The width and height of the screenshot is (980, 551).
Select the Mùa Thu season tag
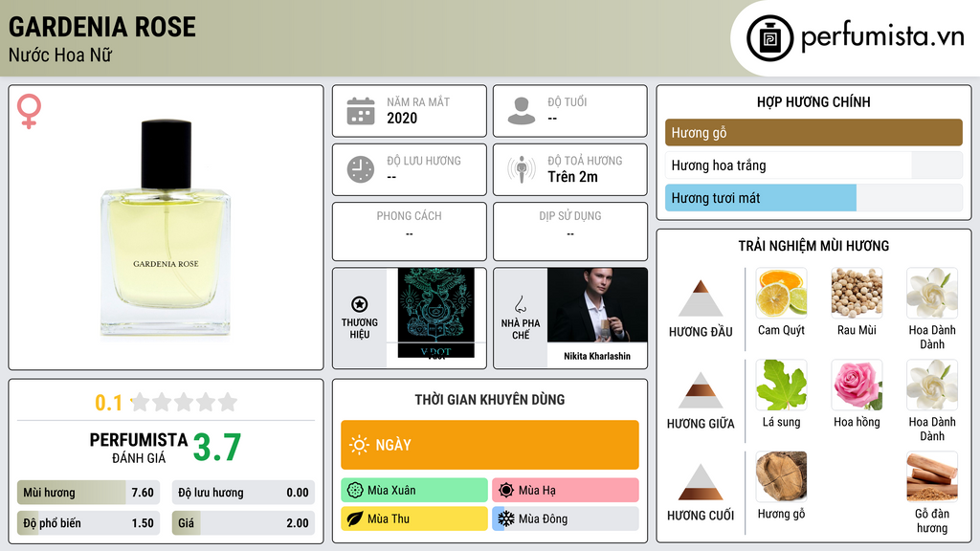[x=413, y=518]
